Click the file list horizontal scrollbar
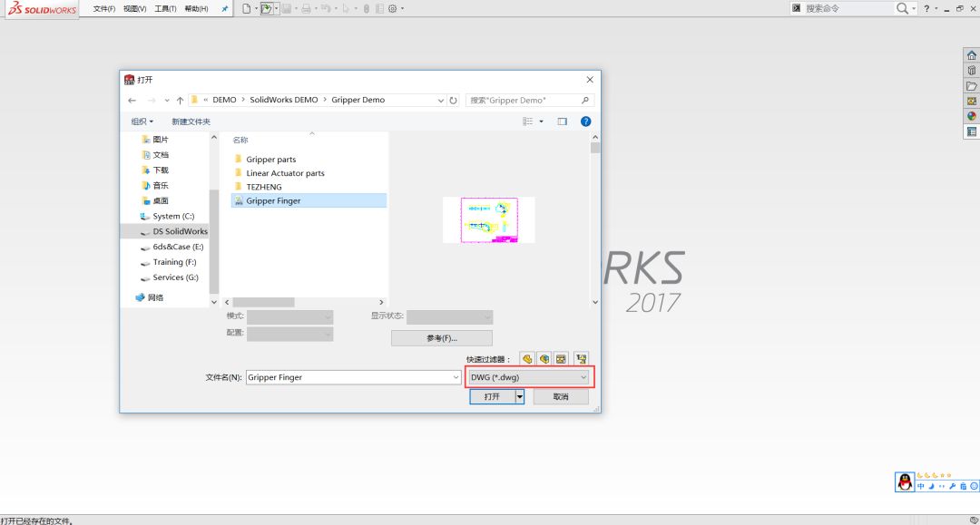This screenshot has width=980, height=525. click(x=264, y=302)
